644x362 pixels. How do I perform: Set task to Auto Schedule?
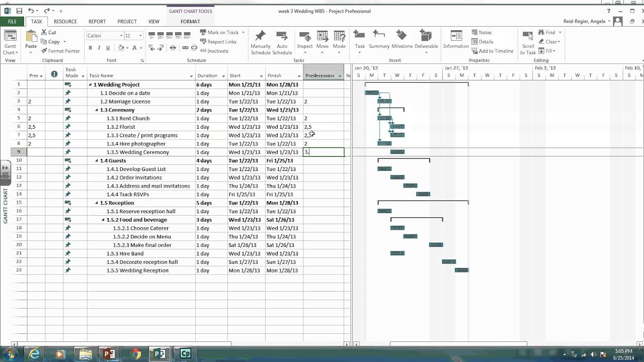[282, 42]
